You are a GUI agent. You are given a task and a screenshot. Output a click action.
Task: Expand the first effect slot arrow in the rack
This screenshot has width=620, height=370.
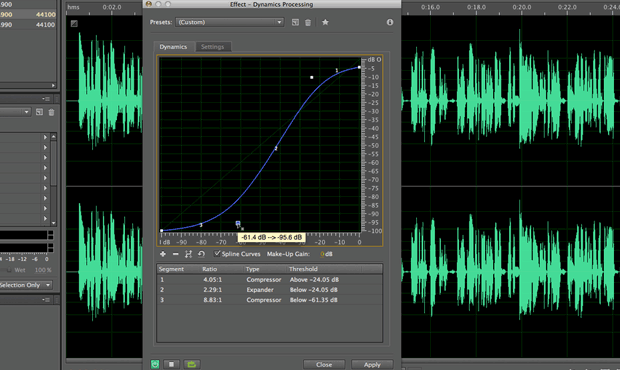[x=45, y=137]
